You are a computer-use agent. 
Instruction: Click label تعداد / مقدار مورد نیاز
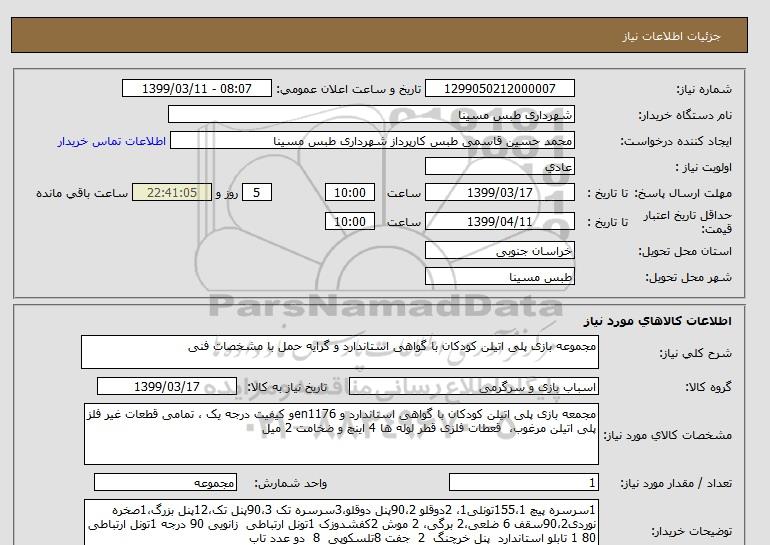coord(676,484)
